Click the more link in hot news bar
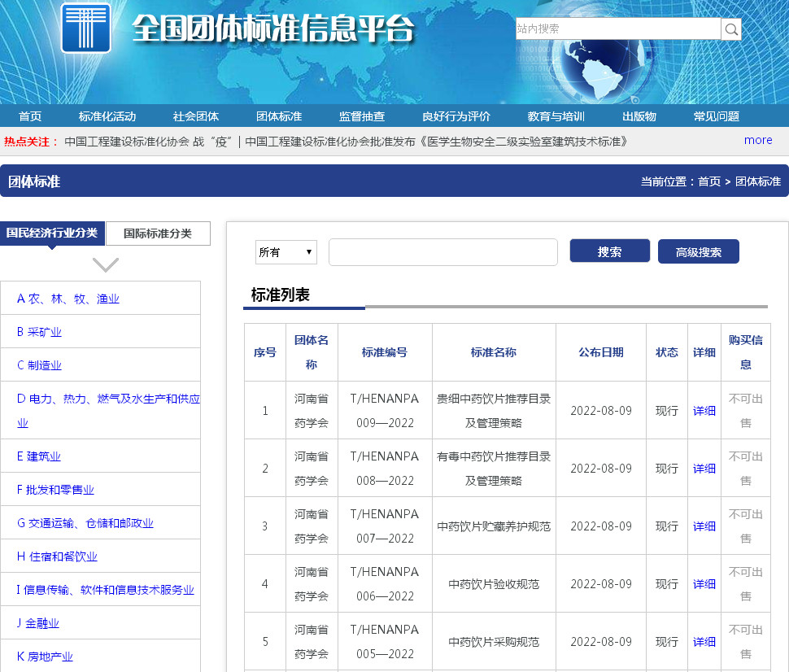The image size is (789, 672). (x=758, y=140)
